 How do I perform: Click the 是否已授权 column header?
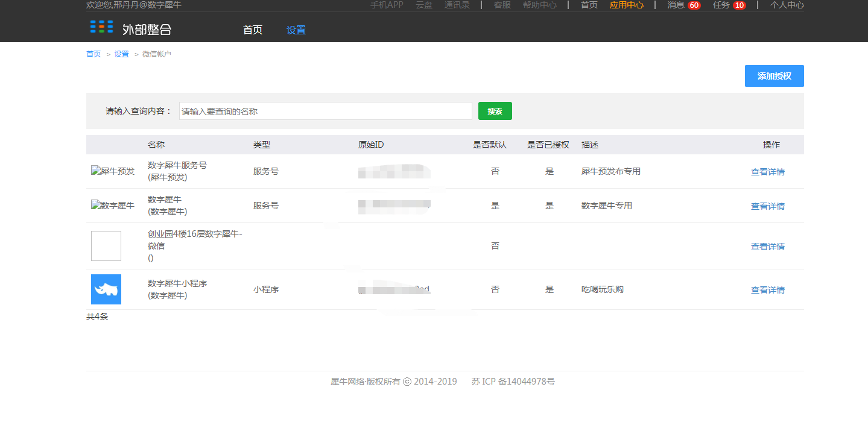coord(548,145)
